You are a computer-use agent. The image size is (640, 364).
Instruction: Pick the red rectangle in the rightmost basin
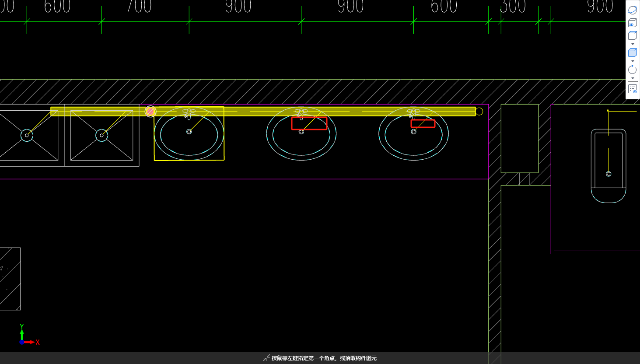click(x=423, y=124)
